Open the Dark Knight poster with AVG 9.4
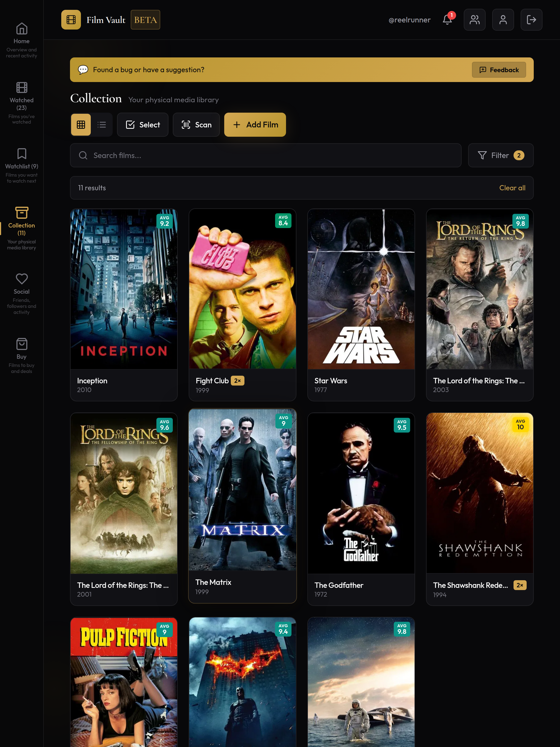The width and height of the screenshot is (560, 747). coord(243,682)
